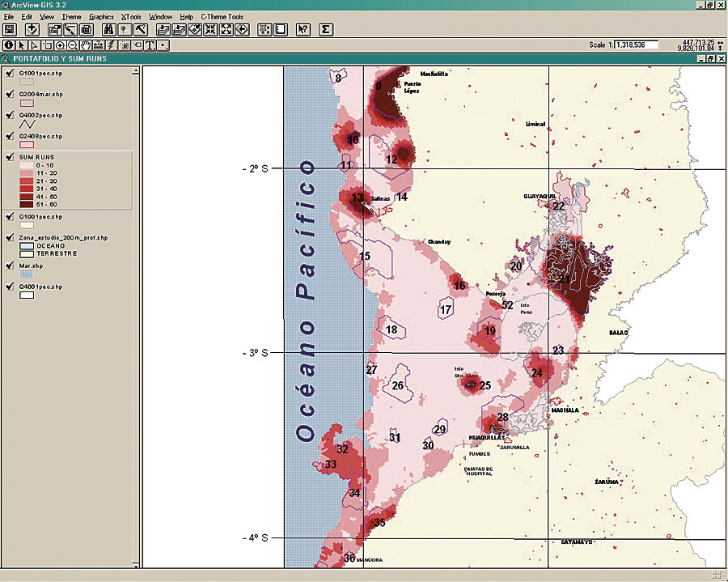Open the C-Theme Tools menu

coord(222,16)
